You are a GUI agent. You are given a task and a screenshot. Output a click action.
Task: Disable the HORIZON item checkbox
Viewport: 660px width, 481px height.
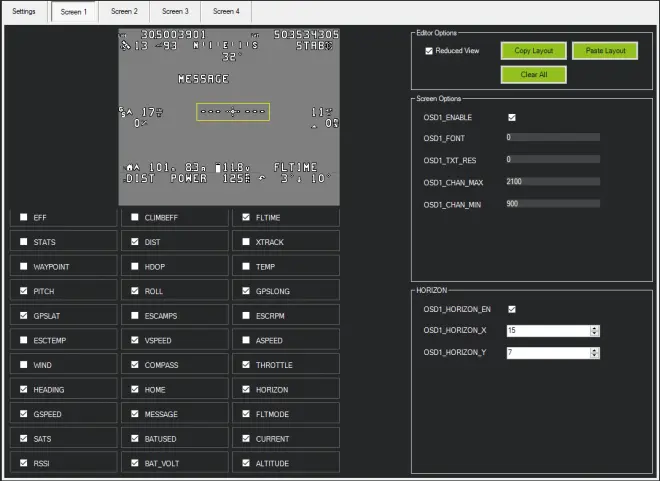[x=246, y=389]
